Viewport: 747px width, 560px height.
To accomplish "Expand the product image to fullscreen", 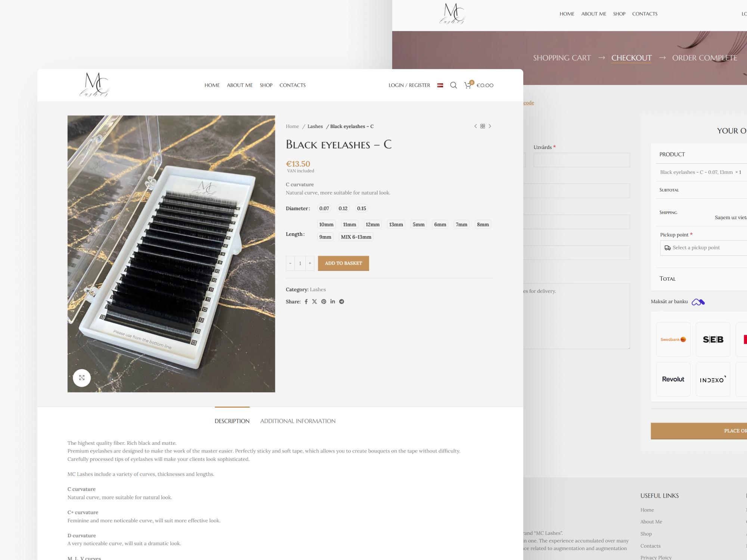I will pyautogui.click(x=81, y=377).
